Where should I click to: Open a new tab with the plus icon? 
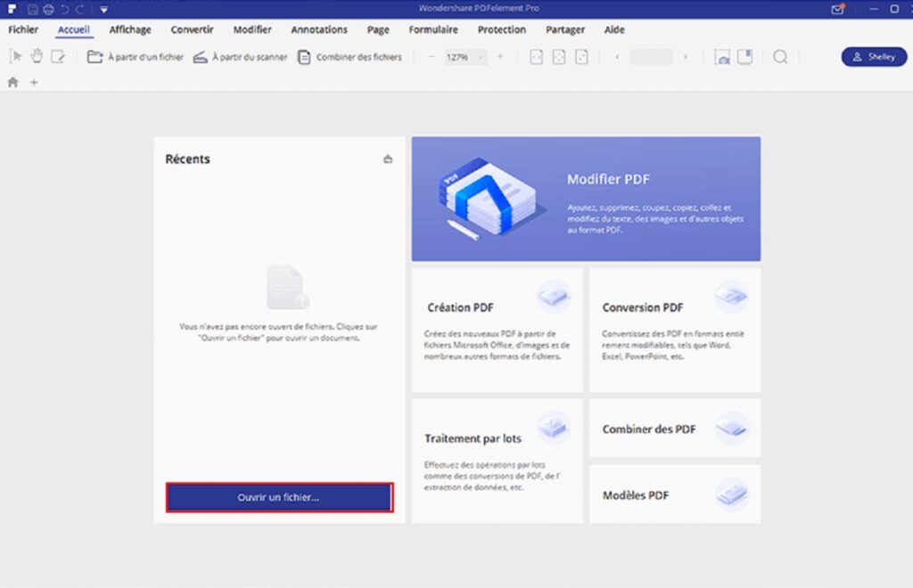33,82
